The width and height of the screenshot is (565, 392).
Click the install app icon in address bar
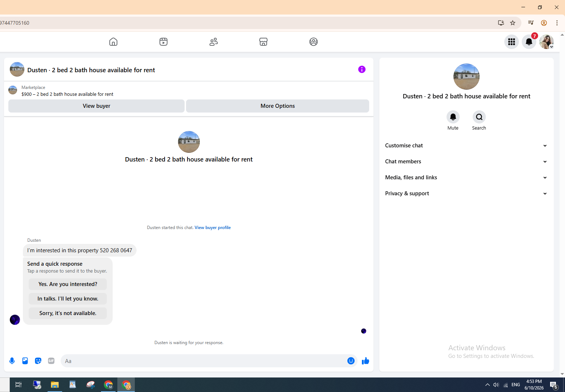click(501, 23)
